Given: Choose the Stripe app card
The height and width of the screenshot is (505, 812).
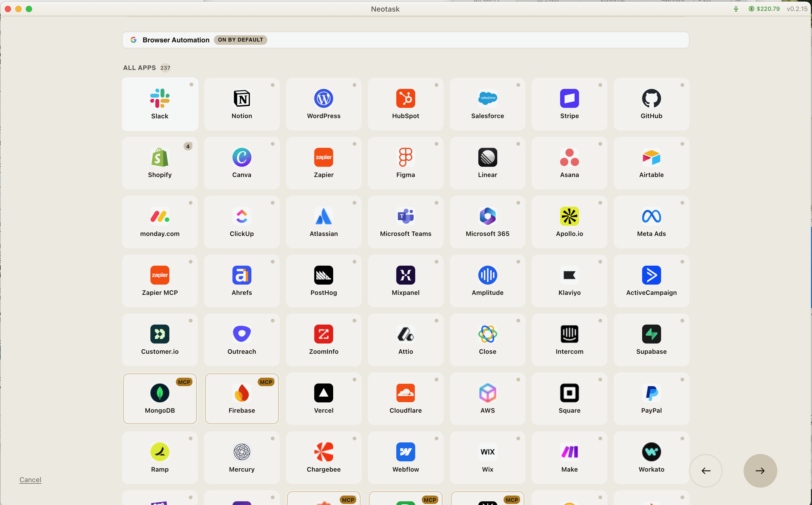Looking at the screenshot, I should (569, 104).
